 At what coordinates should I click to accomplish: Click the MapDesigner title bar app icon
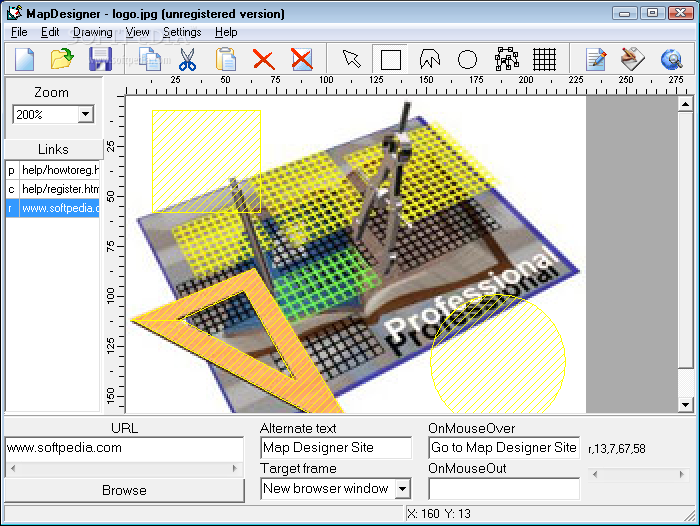click(x=14, y=13)
